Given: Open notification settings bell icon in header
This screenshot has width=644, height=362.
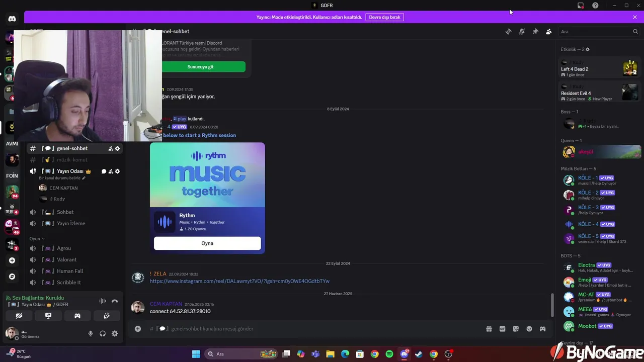Looking at the screenshot, I should (522, 31).
